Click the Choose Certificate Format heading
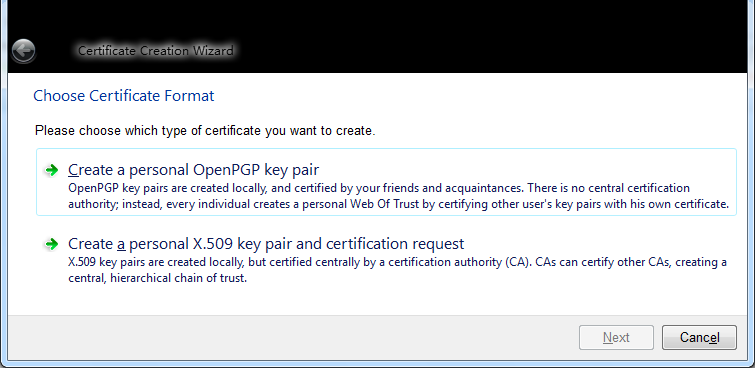755x368 pixels. pyautogui.click(x=124, y=96)
